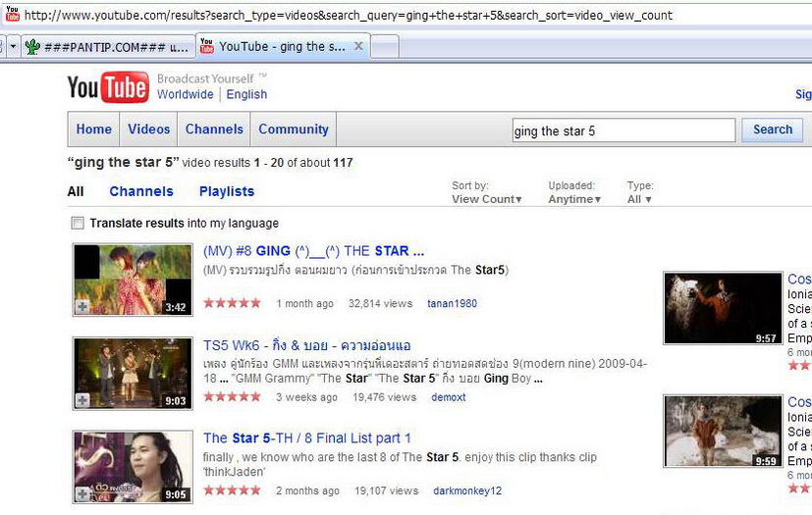
Task: Click star rating of the 32,814 views video
Action: [232, 303]
